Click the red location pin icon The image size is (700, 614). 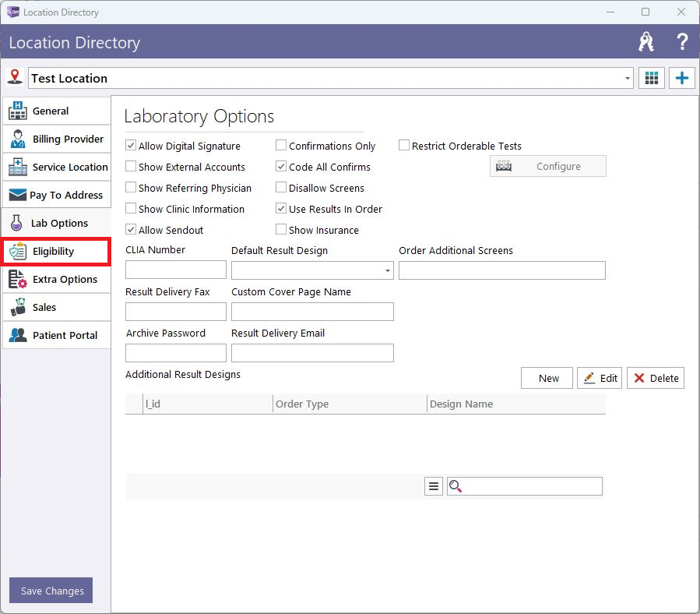pos(15,77)
